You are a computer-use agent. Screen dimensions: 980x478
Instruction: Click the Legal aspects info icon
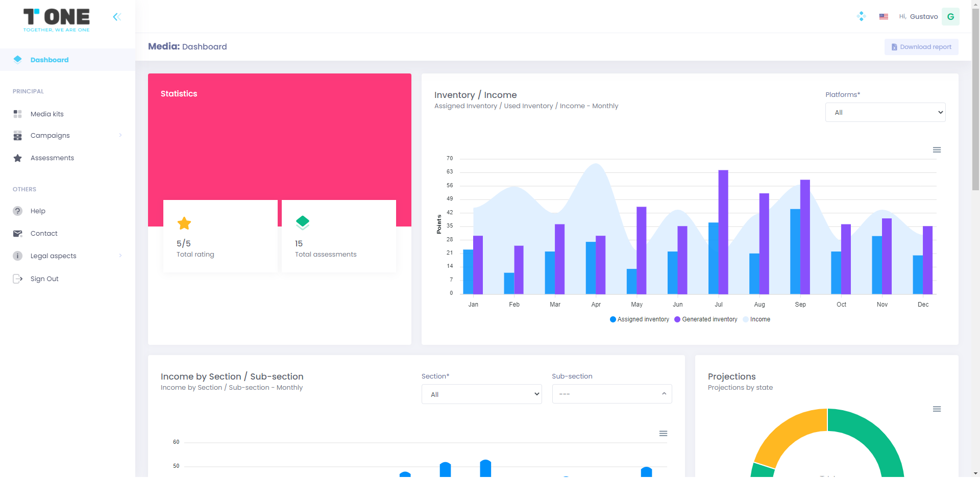pos(18,256)
